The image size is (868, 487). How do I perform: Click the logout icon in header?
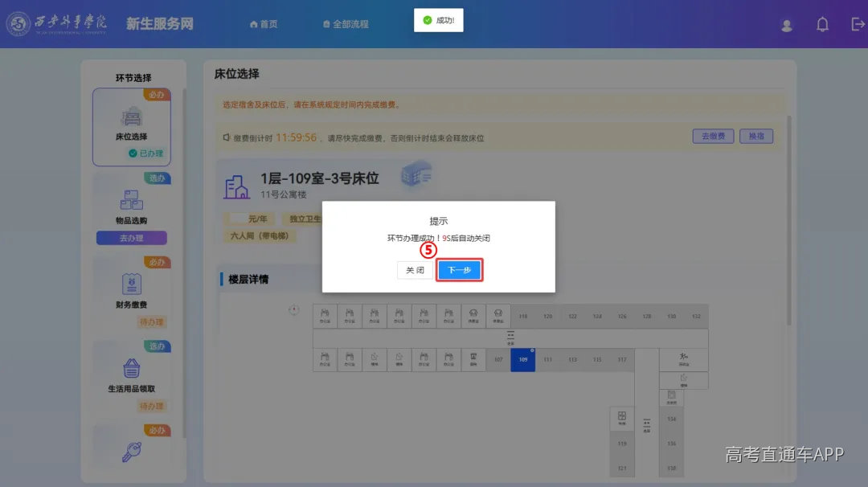click(858, 24)
